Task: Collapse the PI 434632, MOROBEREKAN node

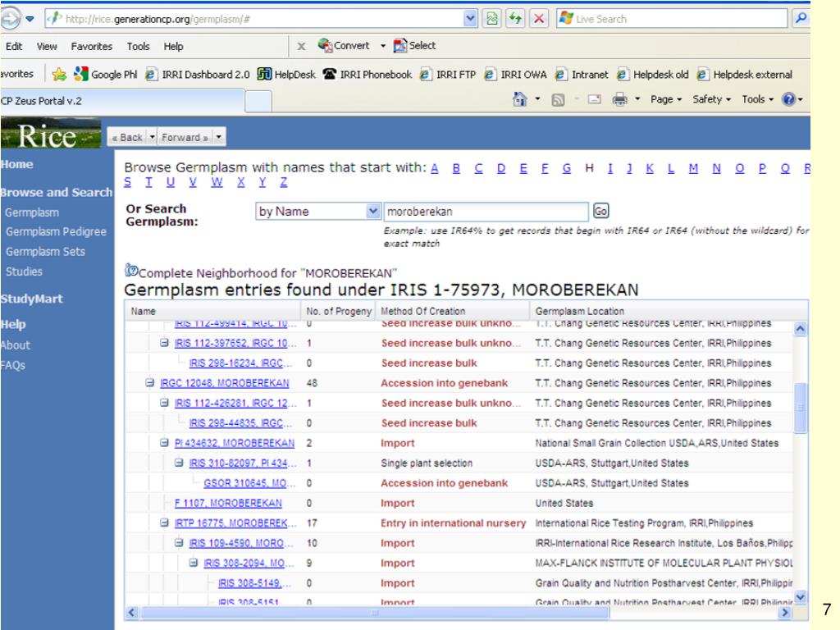Action: (165, 443)
